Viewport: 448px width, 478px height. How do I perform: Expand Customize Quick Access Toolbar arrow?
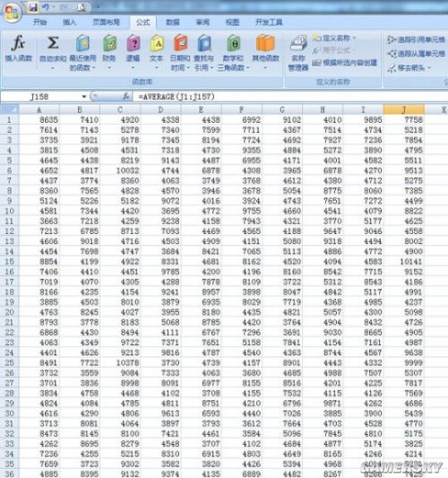point(98,7)
